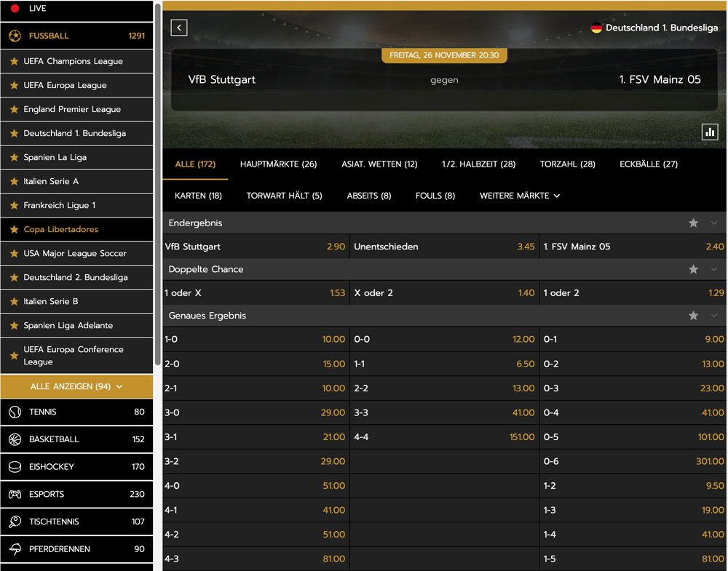Open the Torwart Hält (5) tab

tap(284, 196)
